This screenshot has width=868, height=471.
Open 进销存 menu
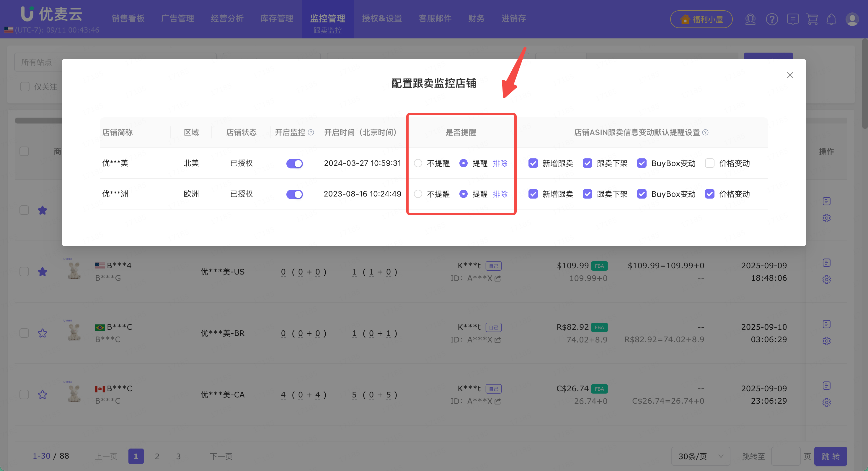tap(513, 19)
